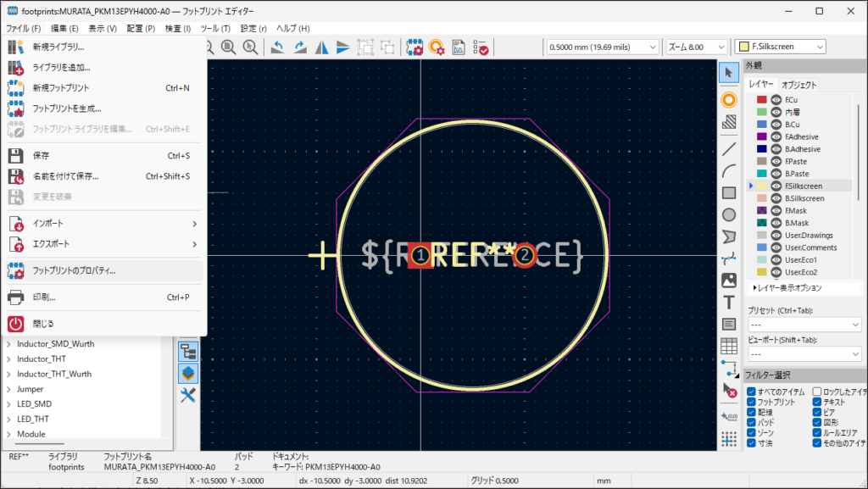Toggle the layers manager panel icon
Image resolution: width=868 pixels, height=489 pixels.
click(188, 374)
